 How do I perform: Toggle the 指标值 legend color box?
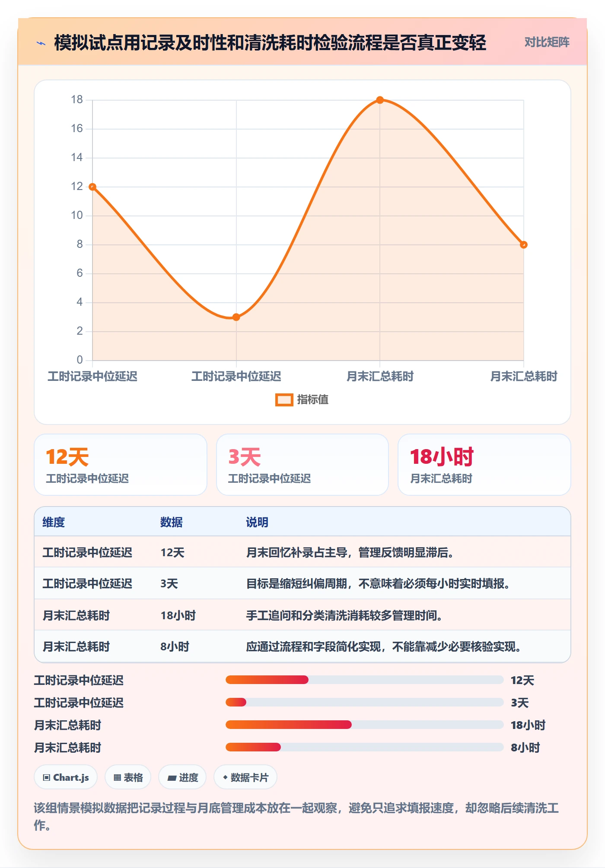pos(284,400)
